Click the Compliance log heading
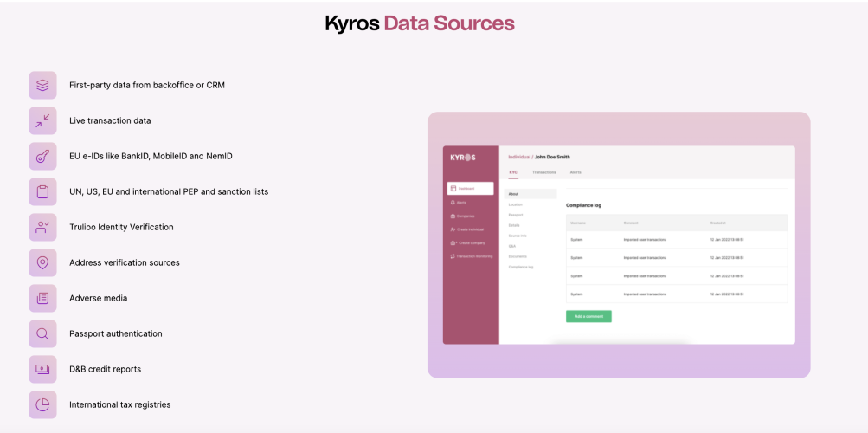Viewport: 868px width, 433px height. tap(583, 205)
